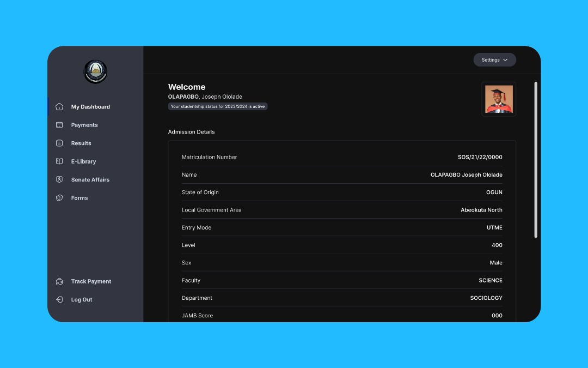The width and height of the screenshot is (588, 368).
Task: Click the matriculation number SOS/21/22/0000
Action: pos(480,158)
